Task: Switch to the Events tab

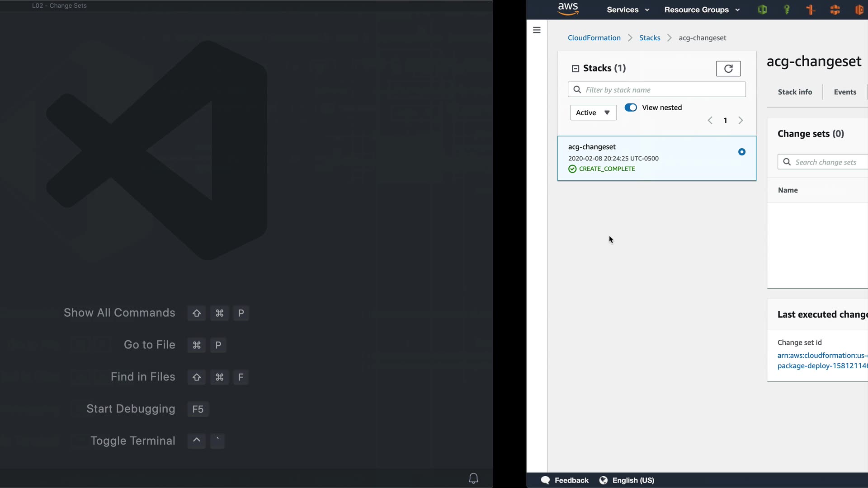Action: pyautogui.click(x=844, y=92)
